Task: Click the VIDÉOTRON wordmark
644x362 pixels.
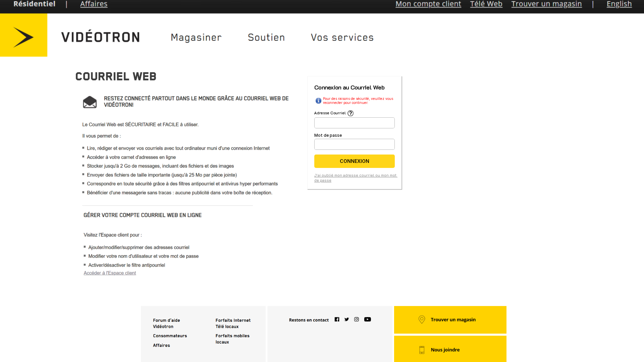Action: [100, 37]
